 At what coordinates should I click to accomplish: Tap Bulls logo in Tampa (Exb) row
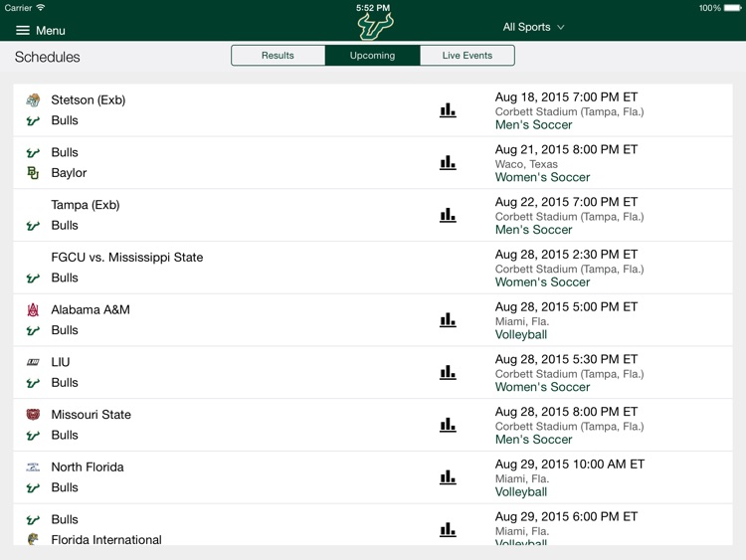coord(33,226)
